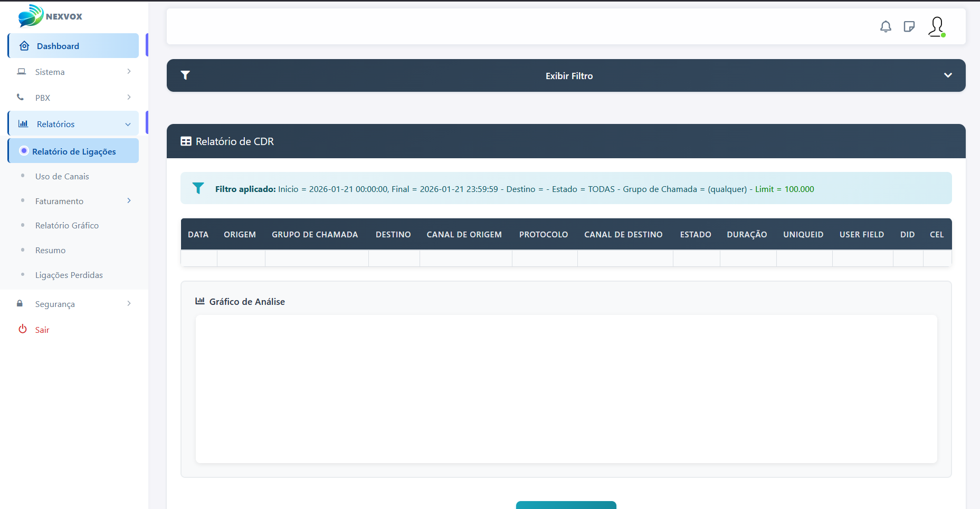Open the PBX menu item

[73, 98]
